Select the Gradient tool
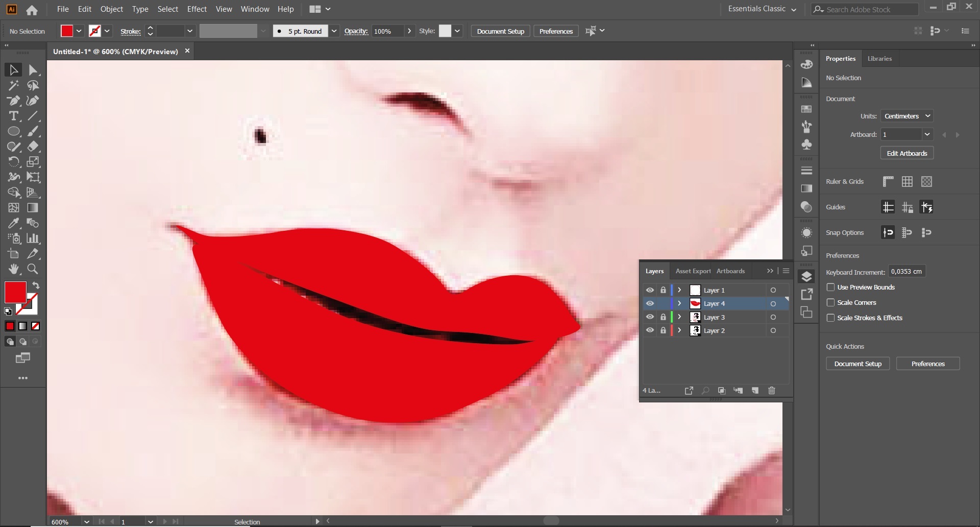 pyautogui.click(x=33, y=208)
